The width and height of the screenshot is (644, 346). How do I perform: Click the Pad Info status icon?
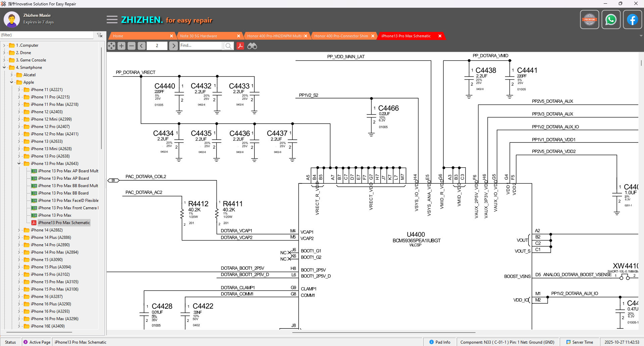tap(432, 342)
